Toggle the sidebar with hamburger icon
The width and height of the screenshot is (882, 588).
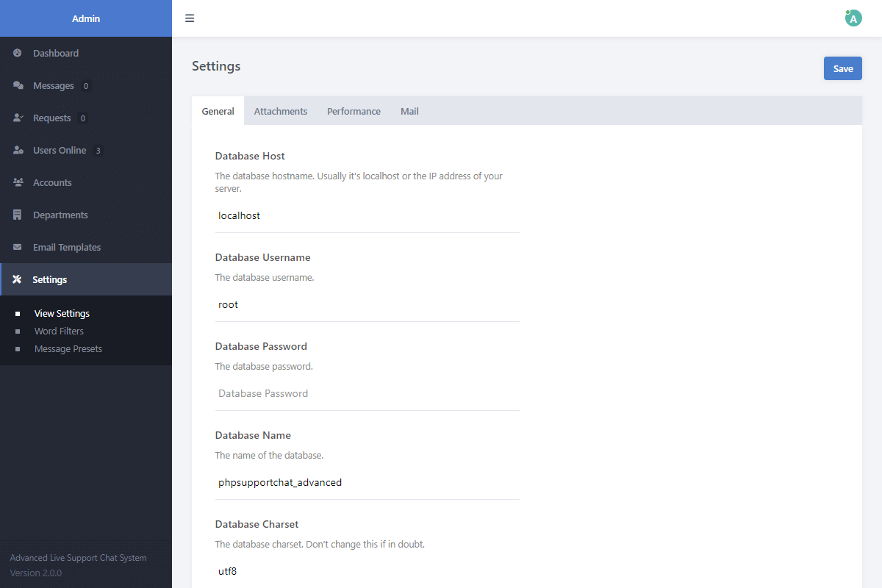pos(190,18)
